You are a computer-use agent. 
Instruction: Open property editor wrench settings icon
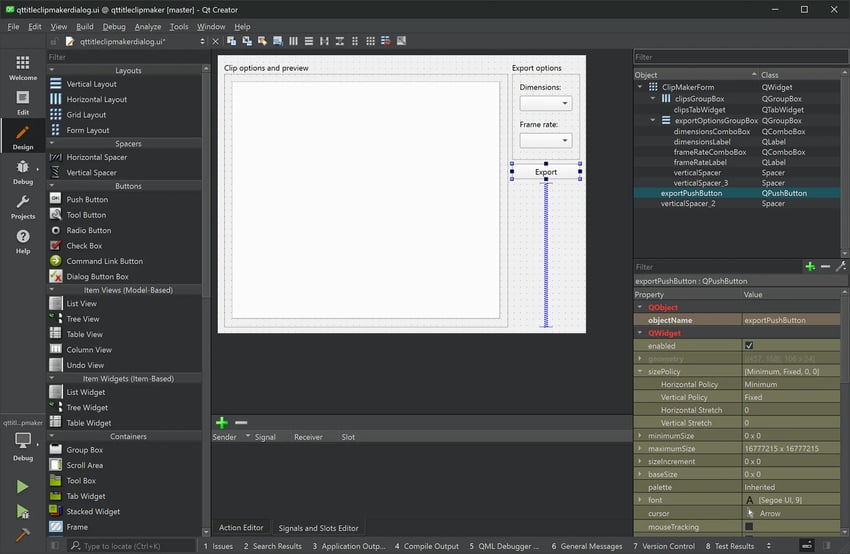pyautogui.click(x=840, y=267)
